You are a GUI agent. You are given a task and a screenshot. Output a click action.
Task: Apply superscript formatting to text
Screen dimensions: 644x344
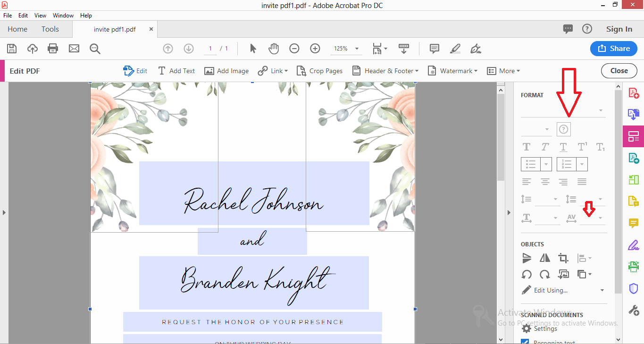(582, 147)
